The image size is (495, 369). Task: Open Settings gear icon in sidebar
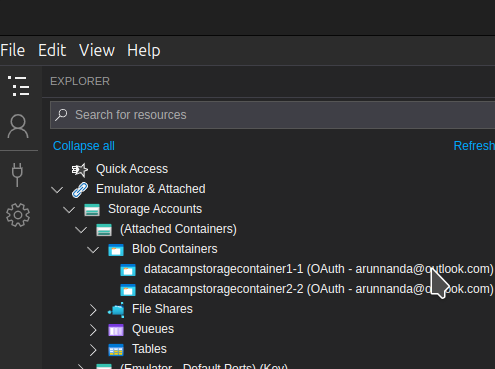click(x=18, y=215)
